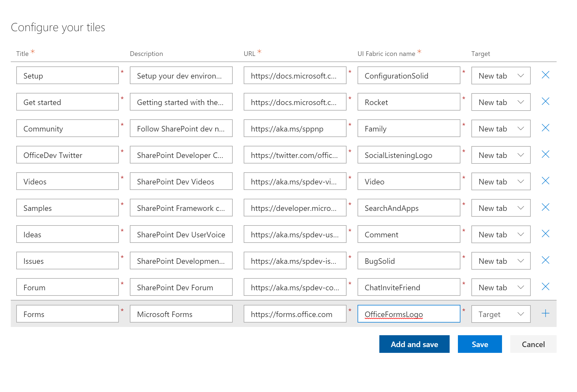
Task: Expand the Target selector for the Issues row
Action: [x=501, y=261]
